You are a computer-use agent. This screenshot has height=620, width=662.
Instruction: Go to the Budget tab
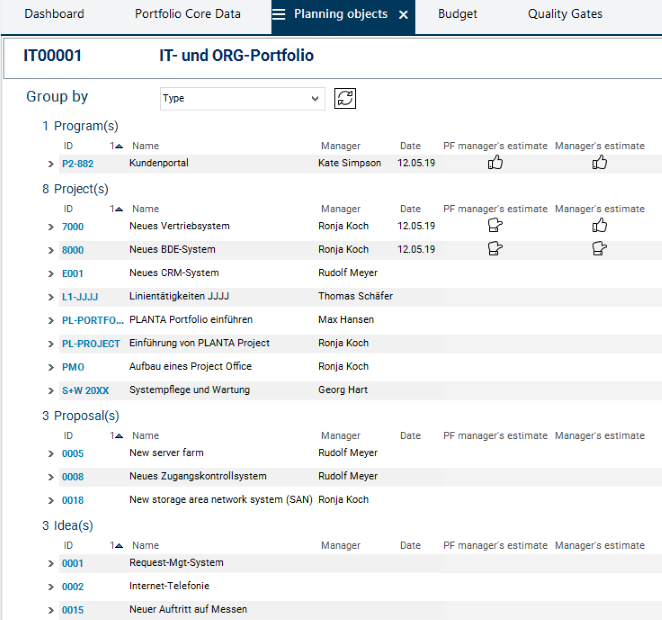coord(457,14)
